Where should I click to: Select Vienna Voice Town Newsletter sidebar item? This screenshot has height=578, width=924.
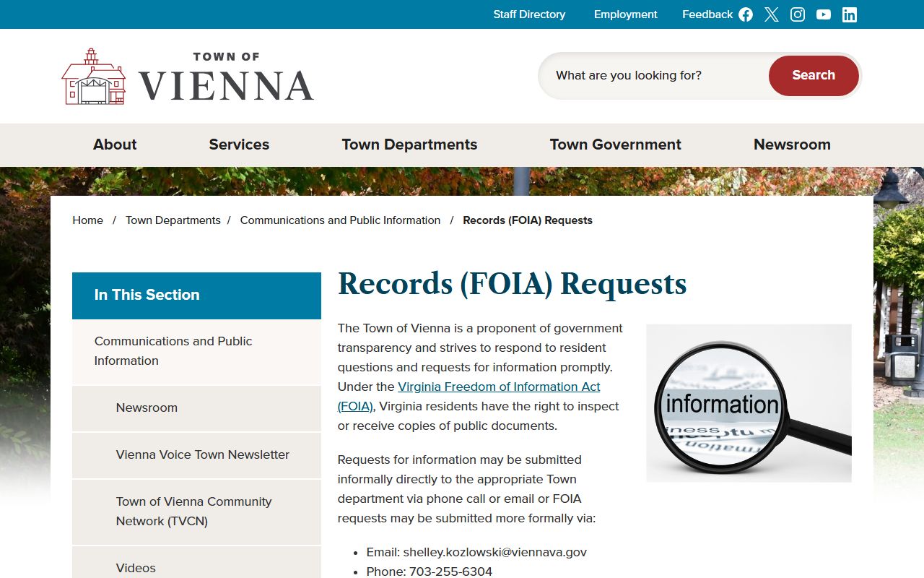point(196,454)
